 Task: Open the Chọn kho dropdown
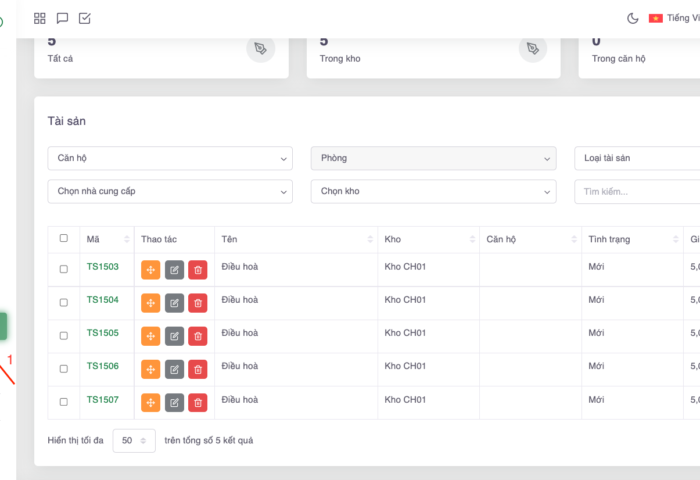pyautogui.click(x=433, y=191)
